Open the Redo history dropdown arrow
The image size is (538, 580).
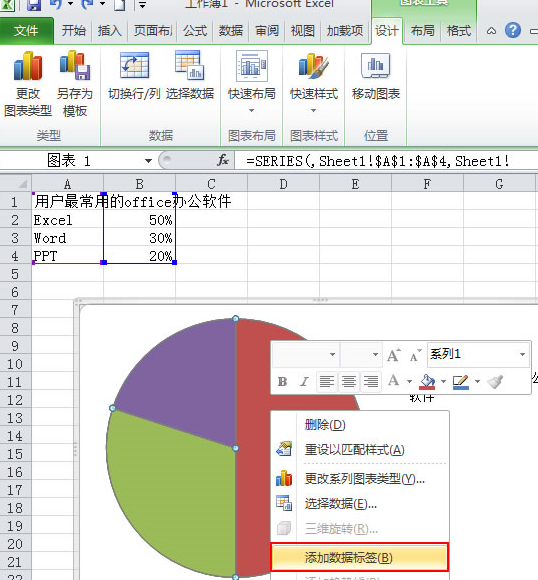point(102,4)
